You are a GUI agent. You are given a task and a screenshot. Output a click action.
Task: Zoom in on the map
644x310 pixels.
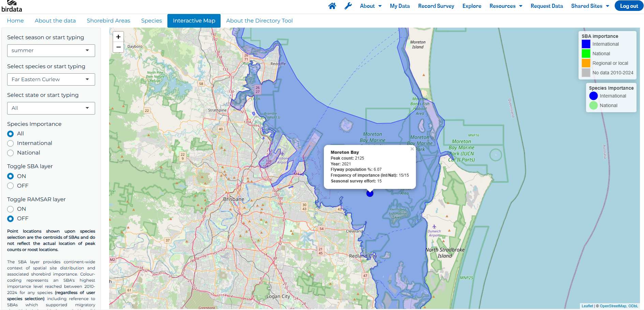pos(118,37)
